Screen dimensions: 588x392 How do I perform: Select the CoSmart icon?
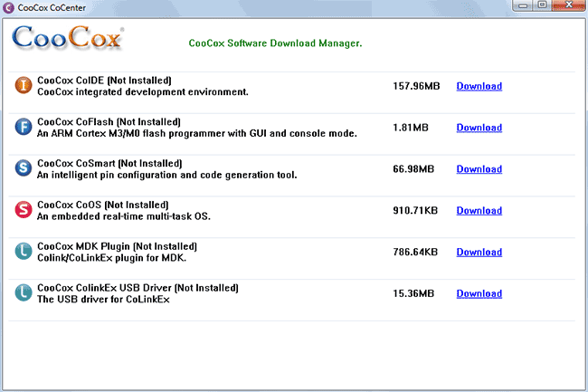click(24, 168)
